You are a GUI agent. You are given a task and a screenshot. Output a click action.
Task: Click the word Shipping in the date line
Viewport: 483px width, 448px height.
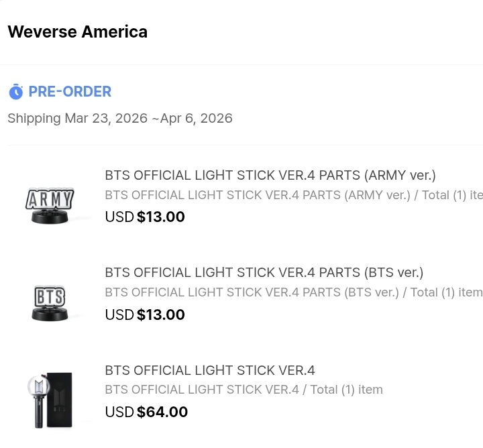tap(34, 119)
